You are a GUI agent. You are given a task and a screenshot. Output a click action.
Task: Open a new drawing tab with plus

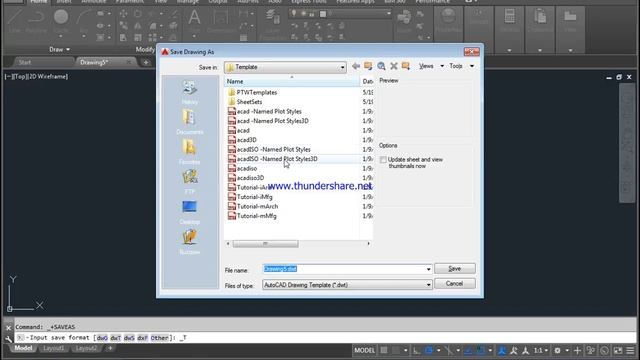coord(146,62)
